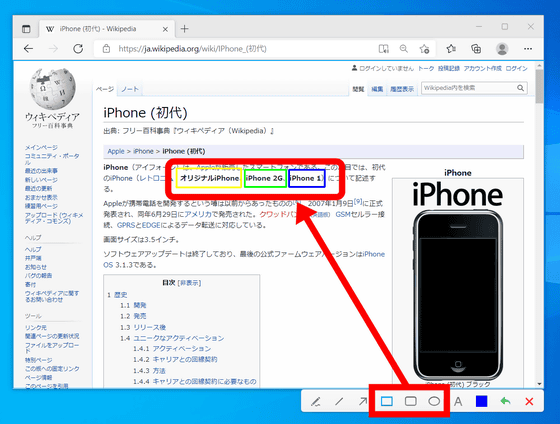Collapse contents with 非表示 link
Screen dimensions: 560x424
point(190,283)
